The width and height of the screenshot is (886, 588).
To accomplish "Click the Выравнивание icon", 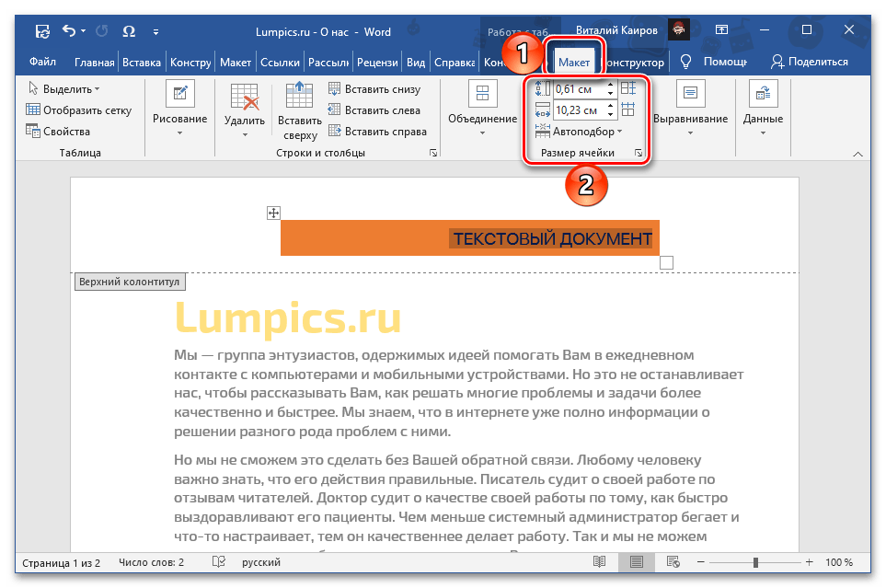I will coord(690,93).
